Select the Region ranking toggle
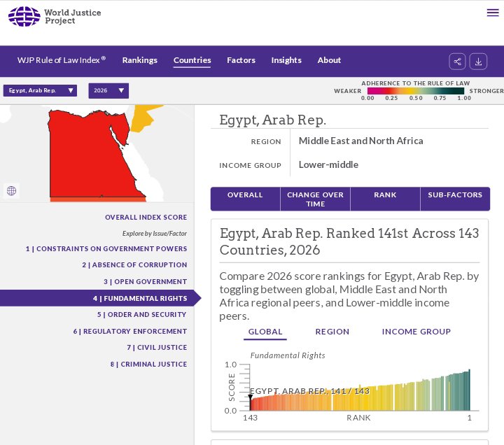Viewport: 504px width, 445px height. pos(332,332)
